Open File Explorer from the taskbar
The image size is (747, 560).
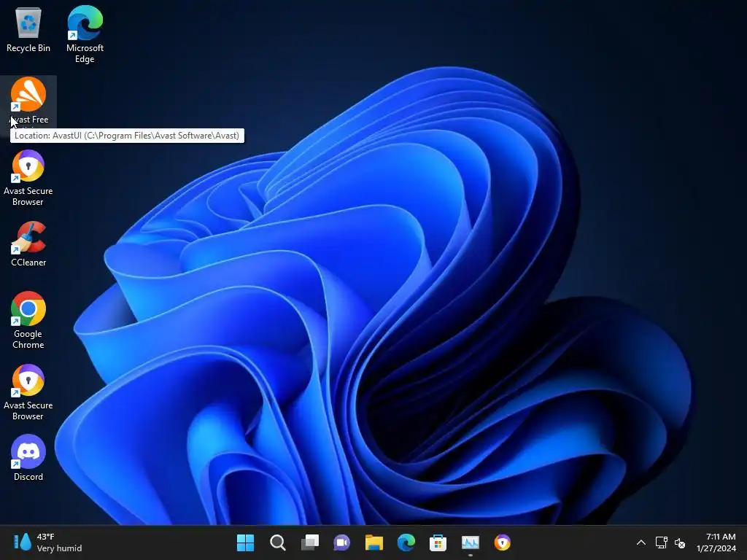point(374,542)
